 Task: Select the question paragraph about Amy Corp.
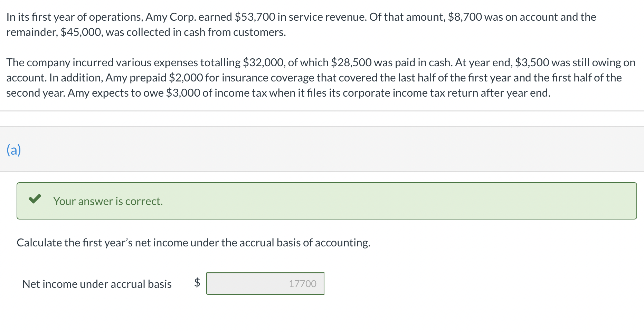pos(301,24)
